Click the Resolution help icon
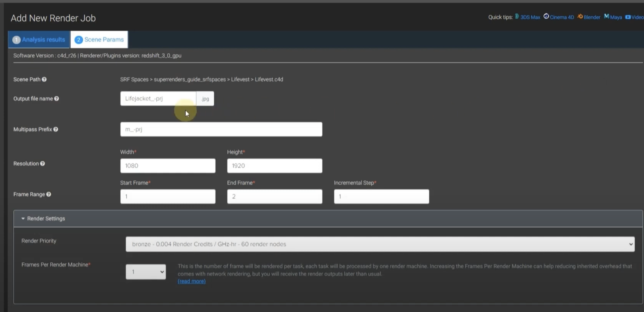Screen dimensions: 644x312 (x=42, y=164)
